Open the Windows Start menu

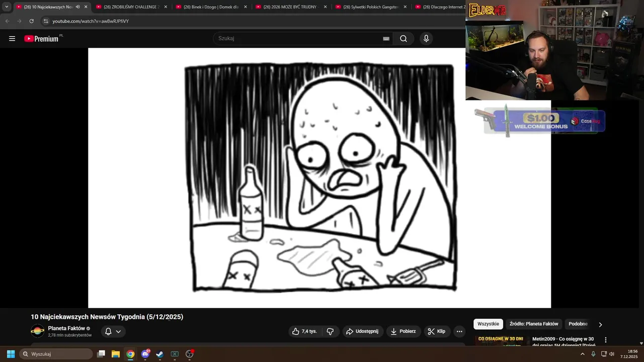(11, 354)
